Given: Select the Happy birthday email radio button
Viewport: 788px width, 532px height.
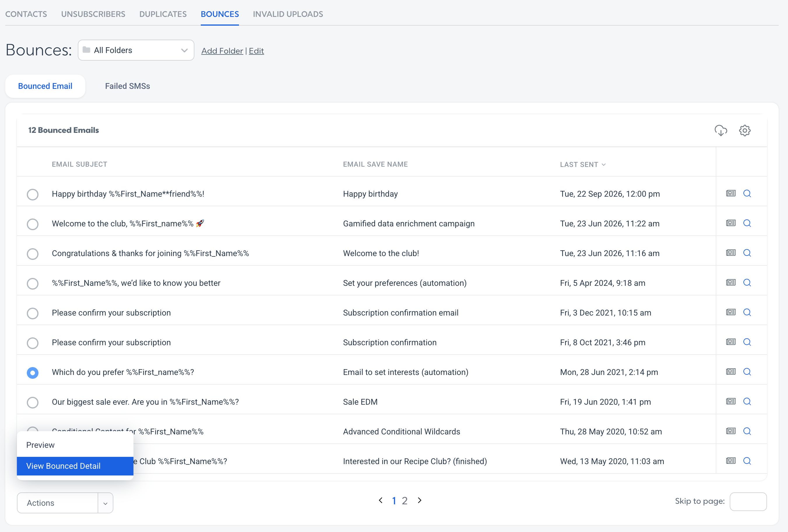Looking at the screenshot, I should (33, 194).
